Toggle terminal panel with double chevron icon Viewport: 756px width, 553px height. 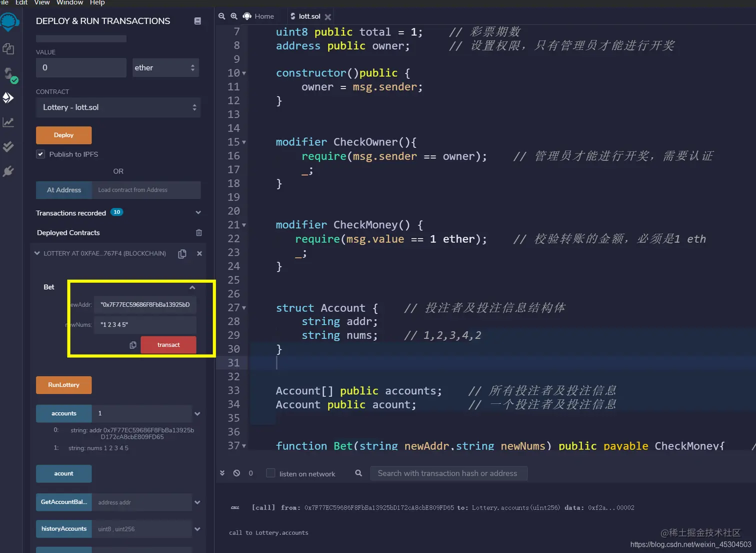(222, 473)
